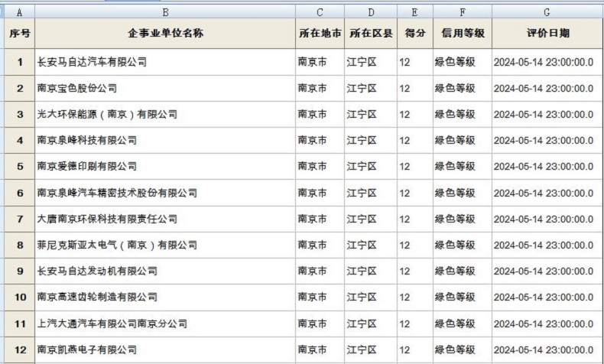Select 绿色等级 in 南京宝色股份公司 row
The height and width of the screenshot is (364, 604).
coord(463,88)
